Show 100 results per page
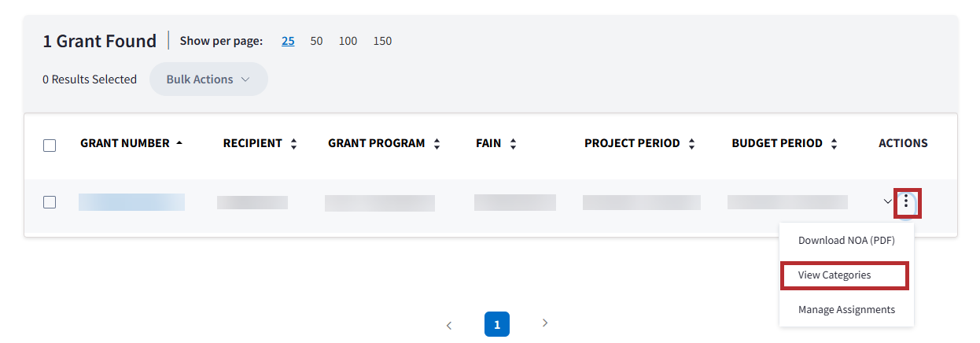The image size is (980, 343). tap(348, 41)
